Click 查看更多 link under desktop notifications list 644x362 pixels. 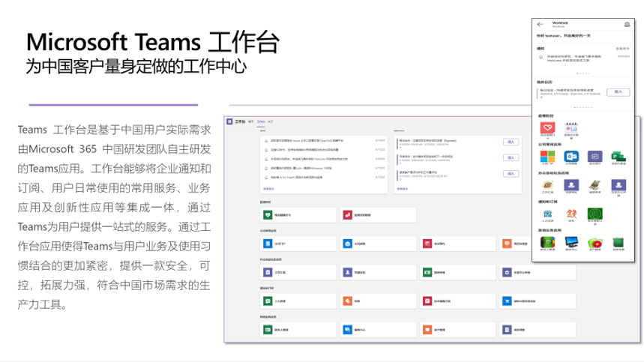(x=268, y=189)
